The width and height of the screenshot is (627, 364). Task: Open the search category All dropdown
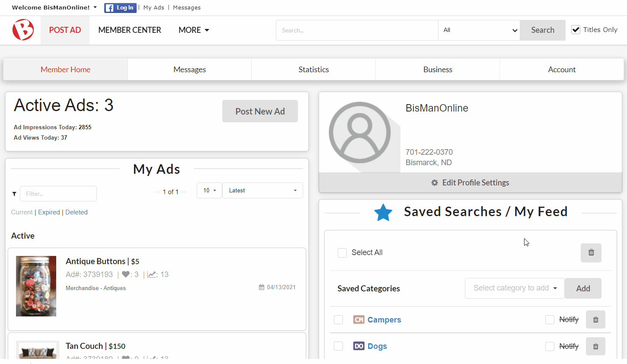pos(479,30)
